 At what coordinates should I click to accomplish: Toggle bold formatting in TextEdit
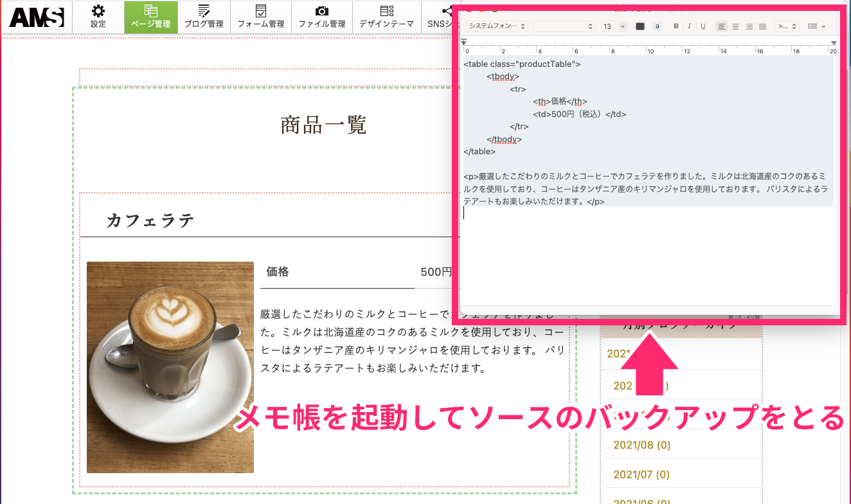[x=676, y=26]
